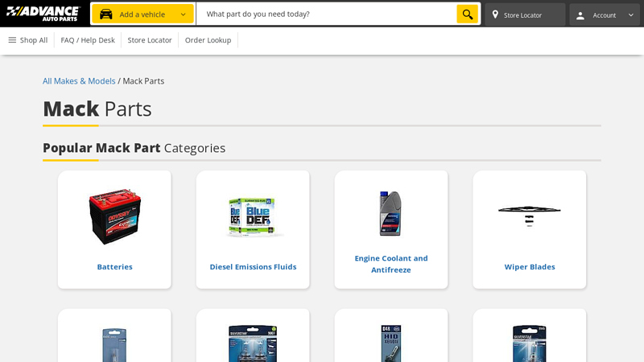This screenshot has width=644, height=362.
Task: Click the Odyssey battery image
Action: click(114, 216)
